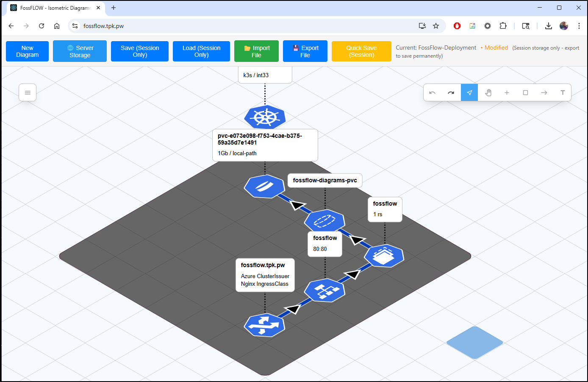The image size is (588, 382).
Task: Pick the arrow connector tool
Action: [x=544, y=92]
